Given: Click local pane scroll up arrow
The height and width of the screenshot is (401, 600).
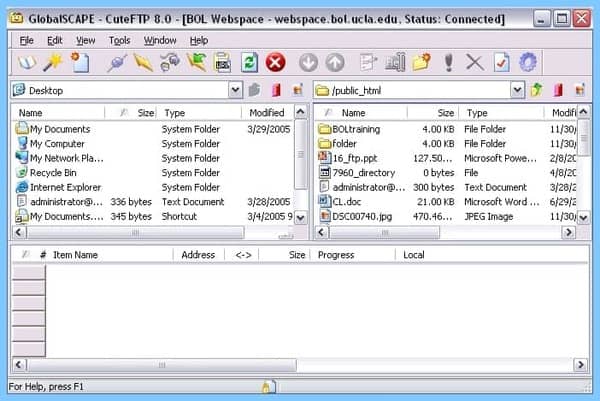Looking at the screenshot, I should click(301, 112).
